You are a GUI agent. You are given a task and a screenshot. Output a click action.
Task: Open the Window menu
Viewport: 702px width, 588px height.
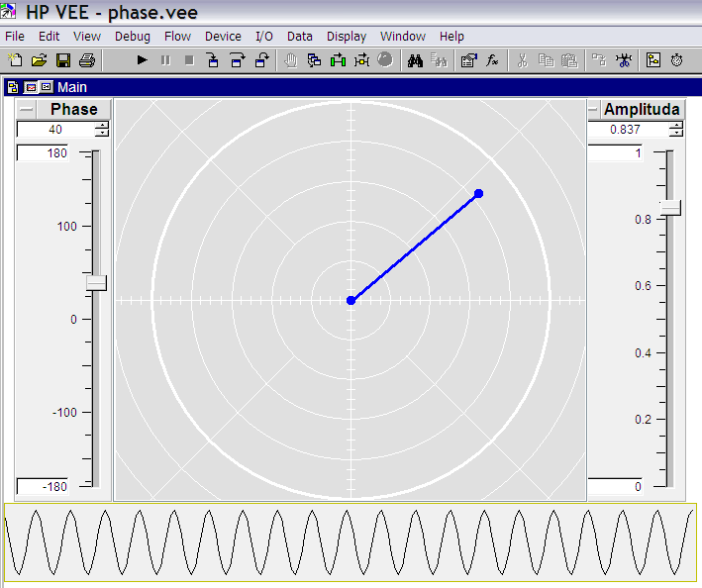tap(403, 37)
